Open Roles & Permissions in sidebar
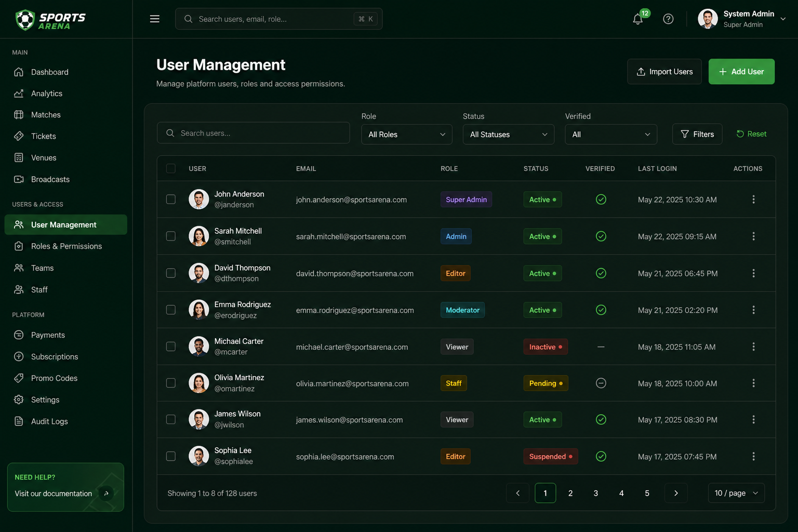The height and width of the screenshot is (532, 798). pos(66,246)
